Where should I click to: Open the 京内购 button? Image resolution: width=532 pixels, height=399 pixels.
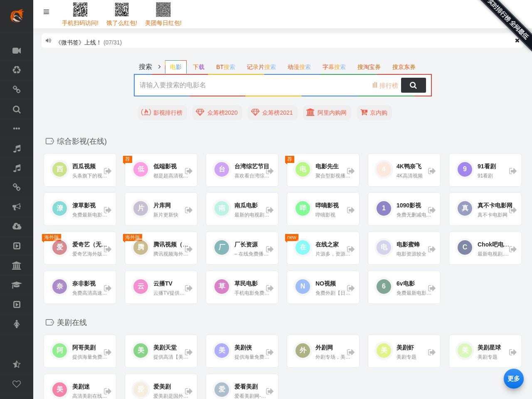click(374, 113)
